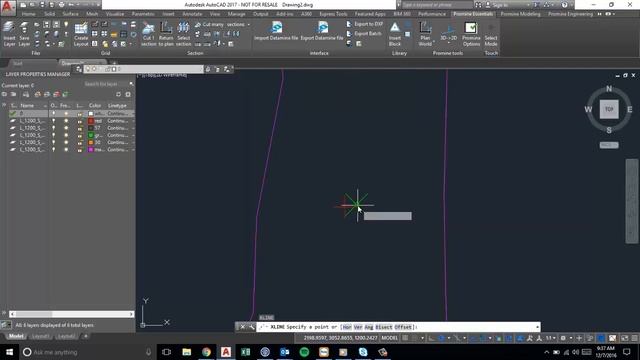Choose the Ver option in command line
The width and height of the screenshot is (640, 360).
point(358,327)
